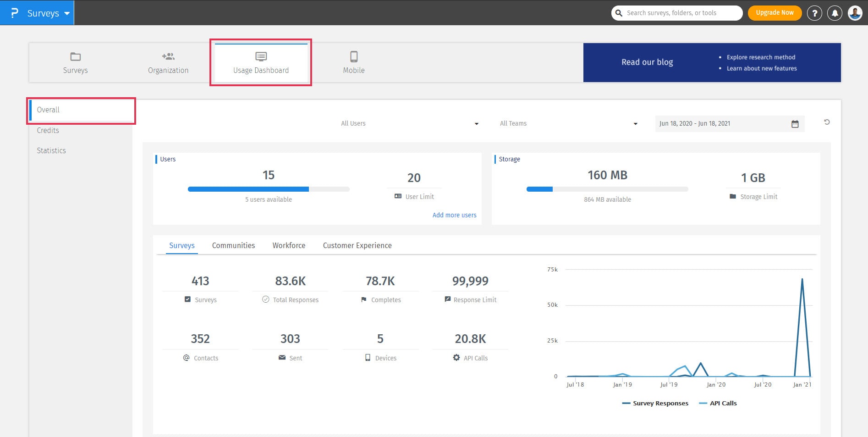Click the calendar icon in date range
The width and height of the screenshot is (868, 437).
coord(795,124)
